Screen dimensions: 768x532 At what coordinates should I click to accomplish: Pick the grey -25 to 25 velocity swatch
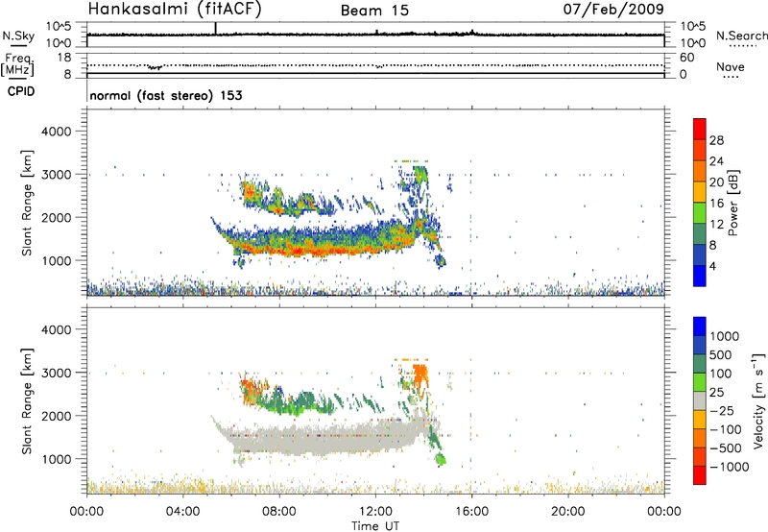(700, 401)
